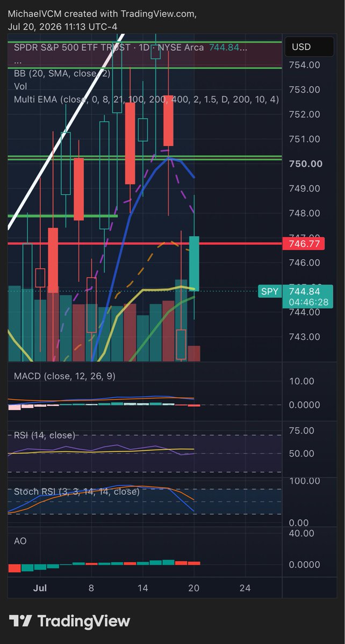Screen dimensions: 345x644
Task: Click the MACD (close, 12, 26, 9) label
Action: coord(64,376)
